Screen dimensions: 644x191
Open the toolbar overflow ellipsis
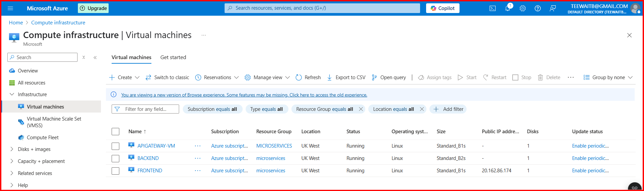(x=571, y=77)
